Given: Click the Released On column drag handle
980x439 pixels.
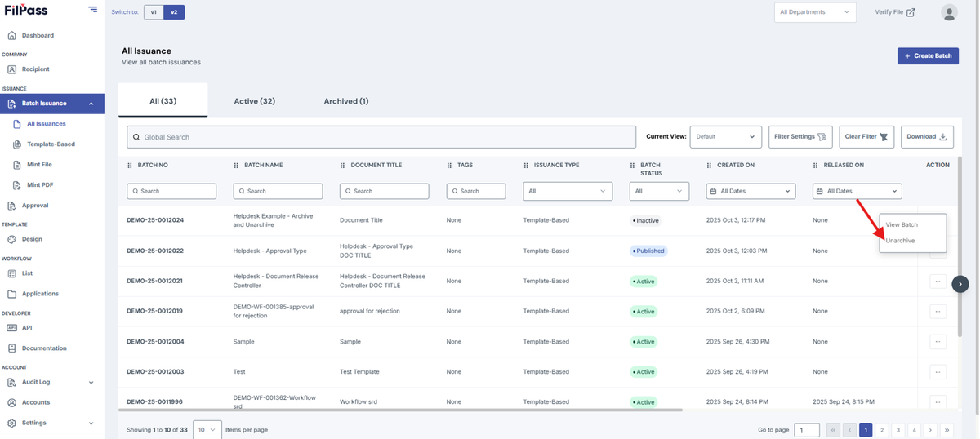Looking at the screenshot, I should [816, 165].
